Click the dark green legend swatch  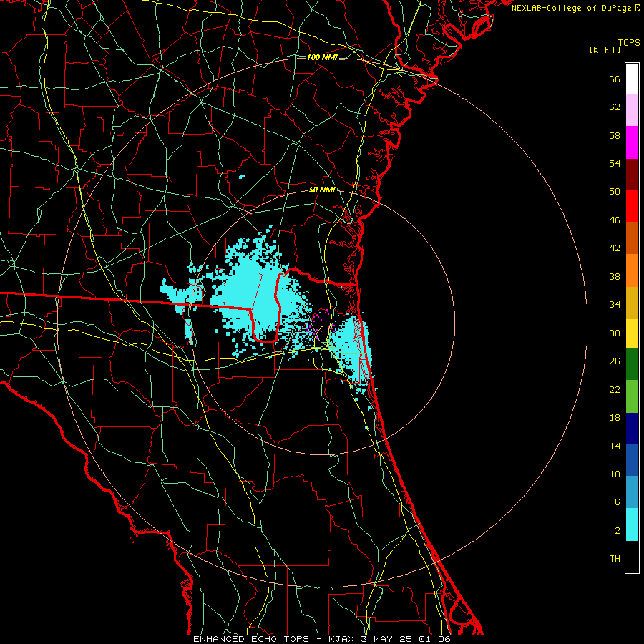[632, 364]
